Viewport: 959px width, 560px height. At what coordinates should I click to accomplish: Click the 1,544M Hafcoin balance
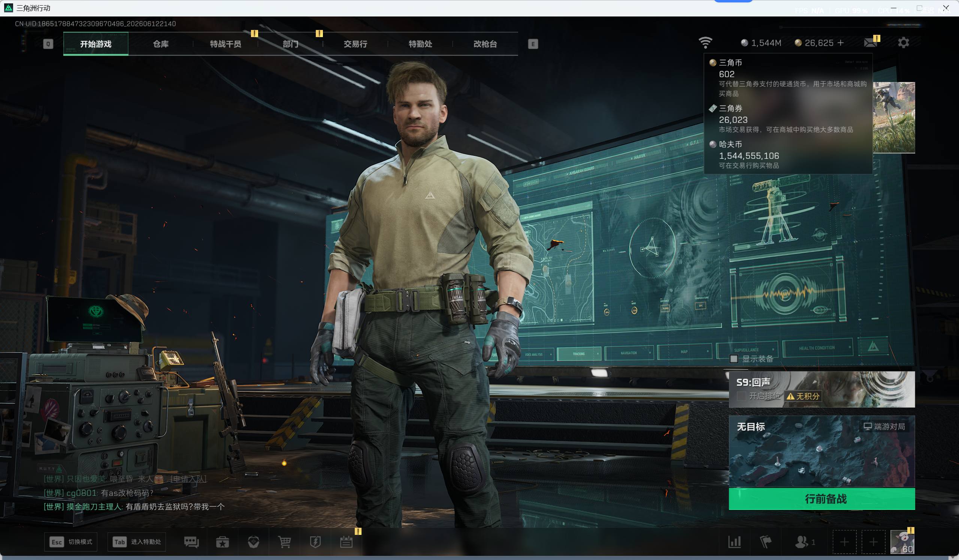pos(766,43)
